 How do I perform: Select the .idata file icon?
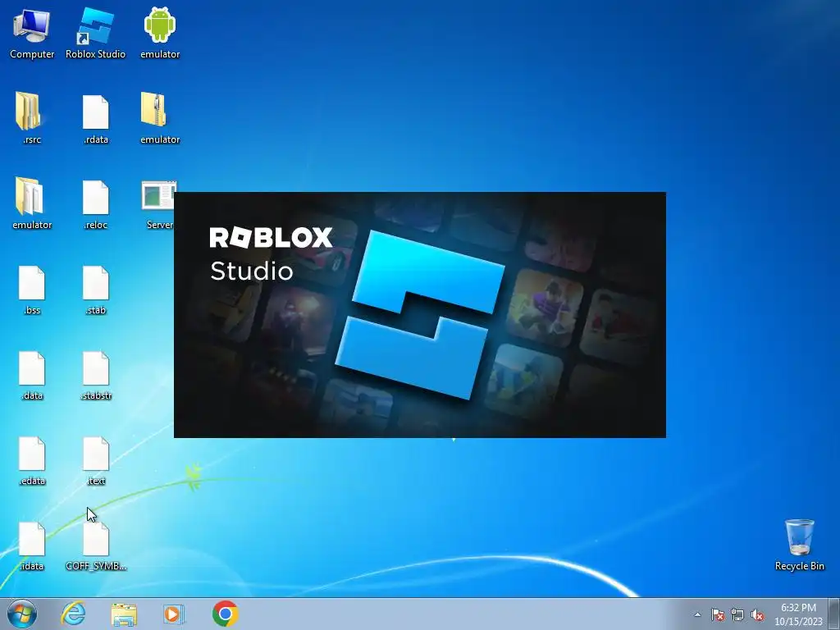32,546
